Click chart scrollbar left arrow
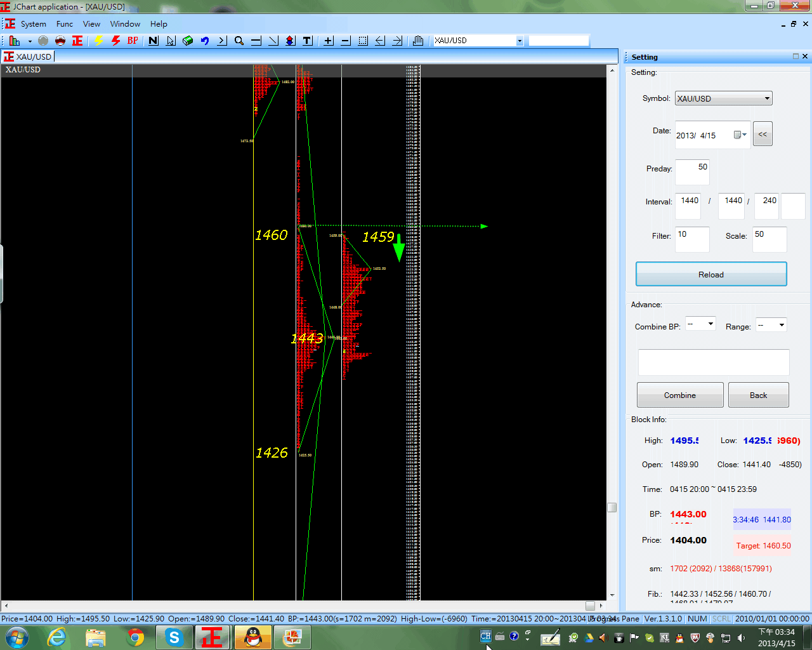 [6, 606]
